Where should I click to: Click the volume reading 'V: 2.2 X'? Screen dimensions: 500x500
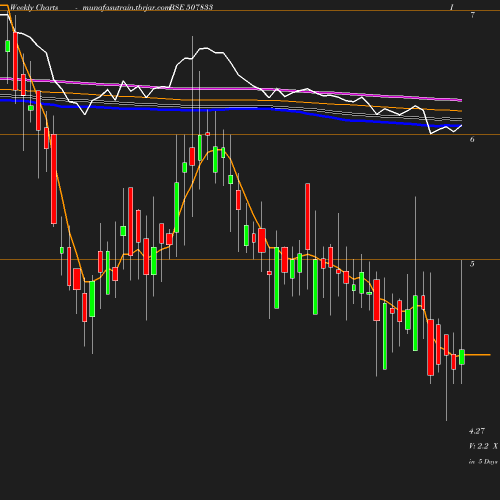pos(483,446)
